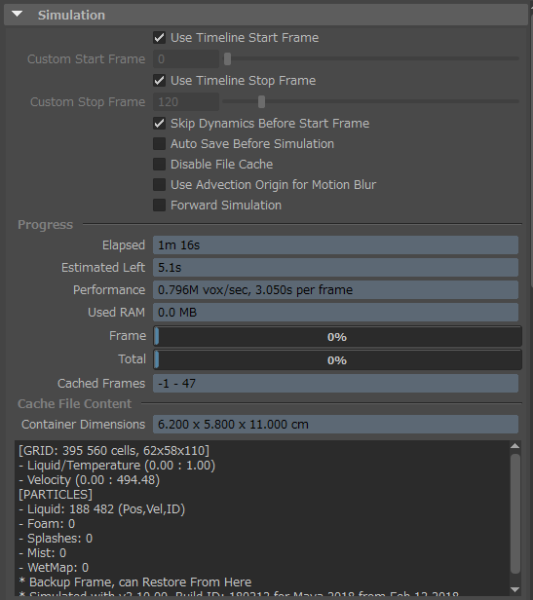Collapse the Simulation rollout triangle

17,14
